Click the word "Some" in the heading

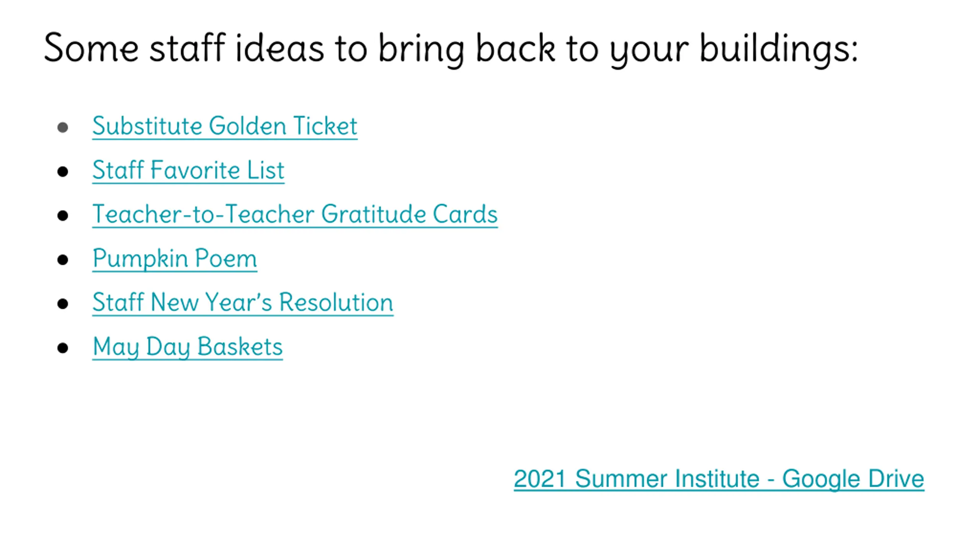click(91, 48)
